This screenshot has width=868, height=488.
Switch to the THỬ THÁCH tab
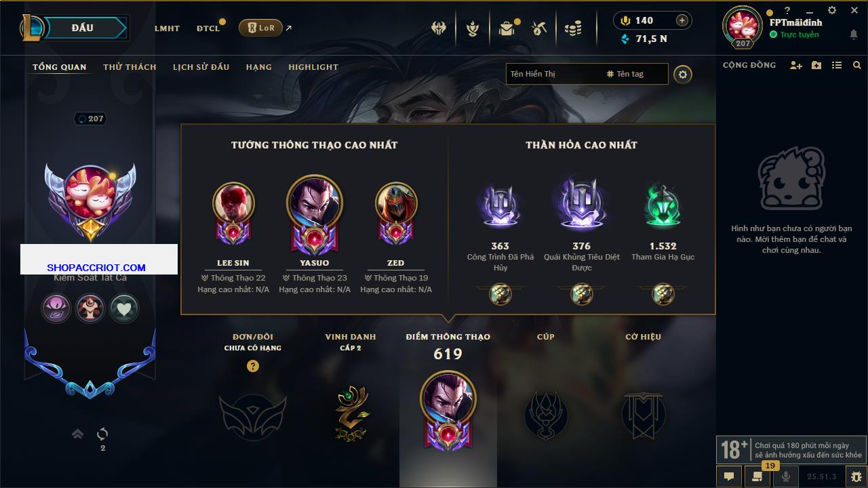(x=130, y=67)
